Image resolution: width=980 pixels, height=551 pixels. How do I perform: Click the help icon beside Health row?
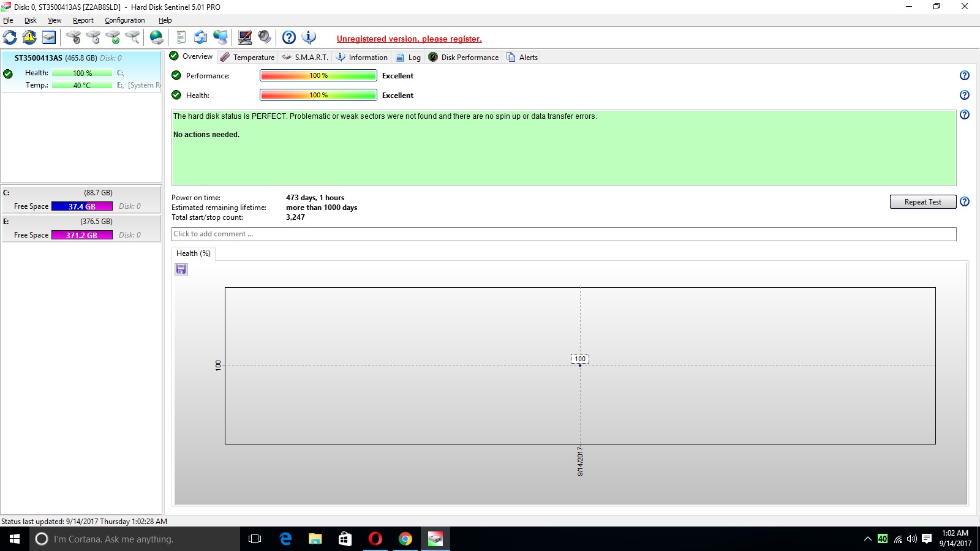pos(965,95)
